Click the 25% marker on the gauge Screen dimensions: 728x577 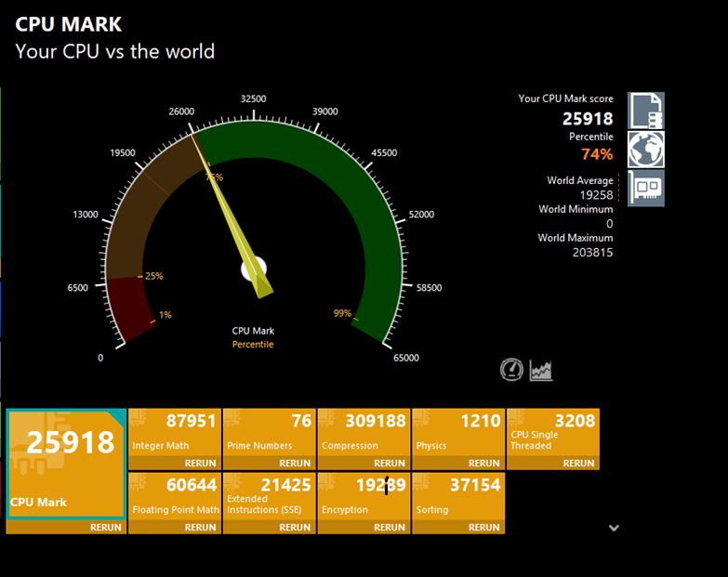pos(154,277)
